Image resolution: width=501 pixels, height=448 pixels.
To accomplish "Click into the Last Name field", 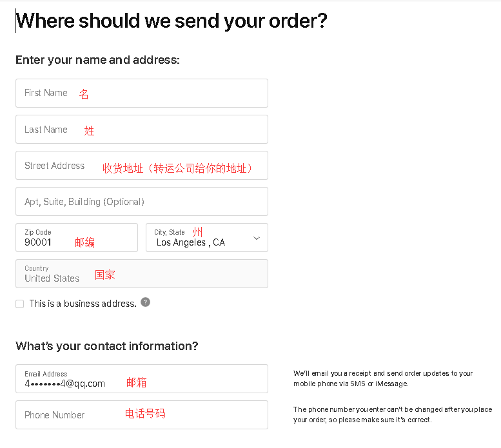I will (x=141, y=129).
